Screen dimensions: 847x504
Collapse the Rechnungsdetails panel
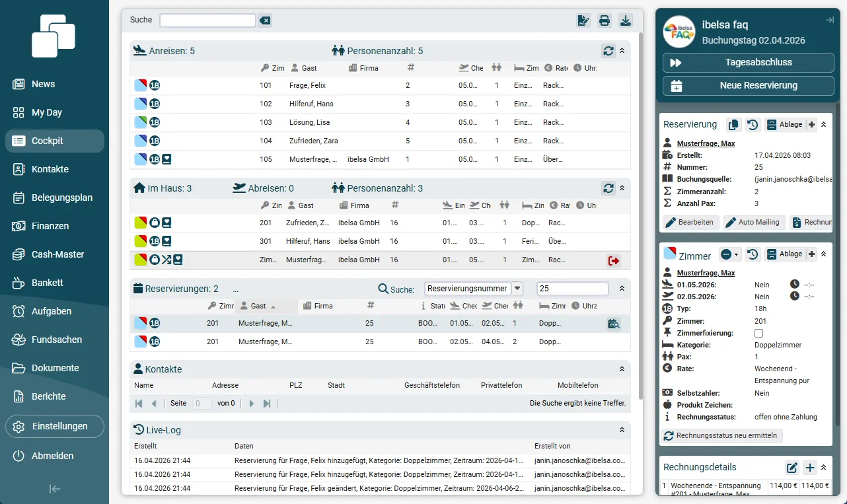point(823,468)
